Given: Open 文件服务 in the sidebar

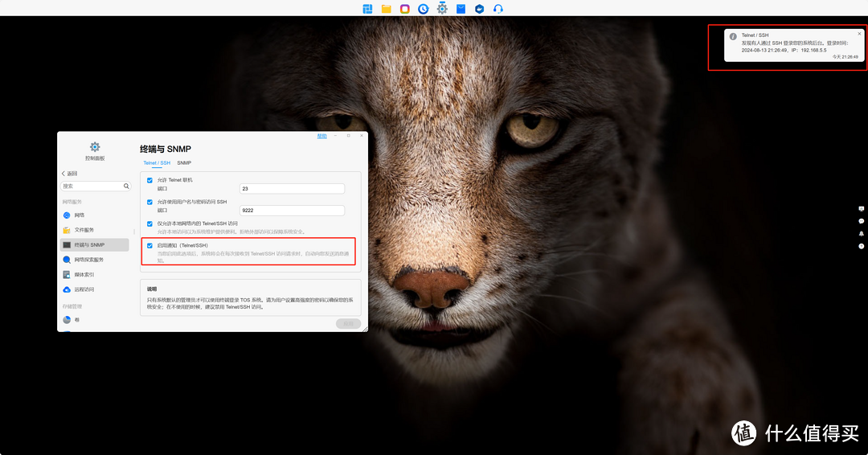Looking at the screenshot, I should pos(84,230).
